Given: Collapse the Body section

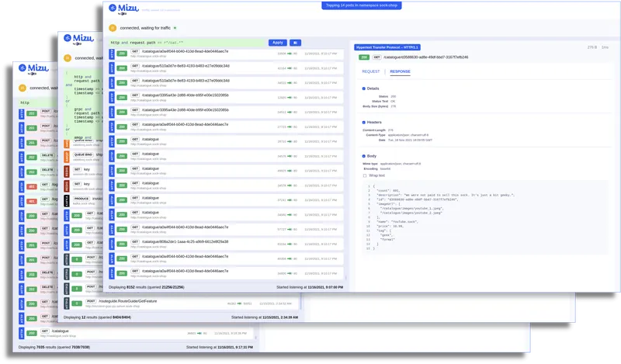Looking at the screenshot, I should (x=363, y=156).
